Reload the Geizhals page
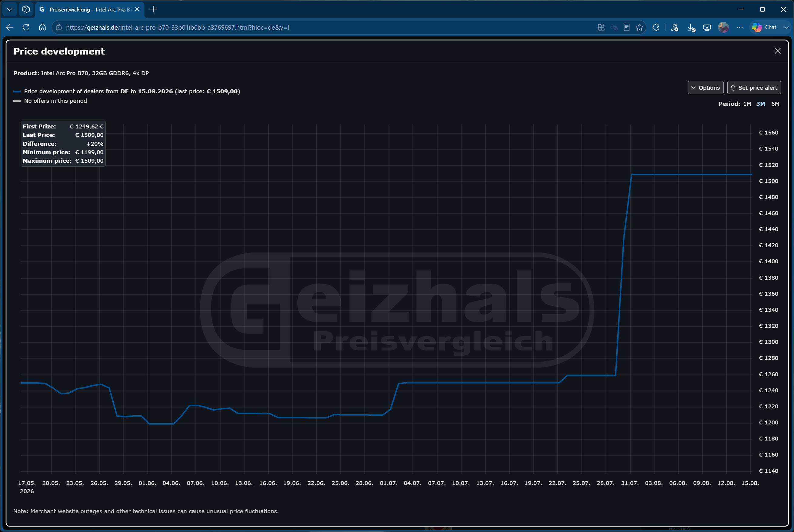This screenshot has width=794, height=532. 26,28
